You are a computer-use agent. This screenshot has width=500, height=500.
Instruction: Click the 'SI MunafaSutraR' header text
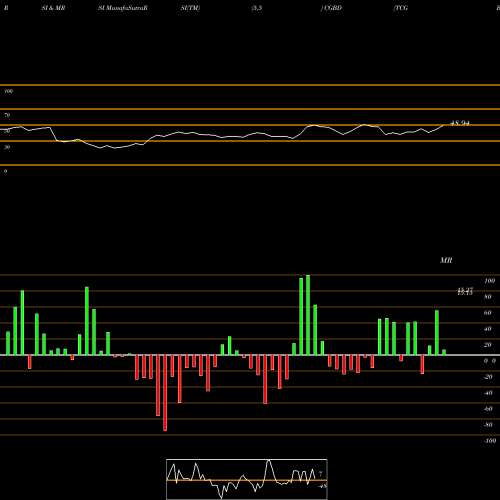[x=123, y=8]
